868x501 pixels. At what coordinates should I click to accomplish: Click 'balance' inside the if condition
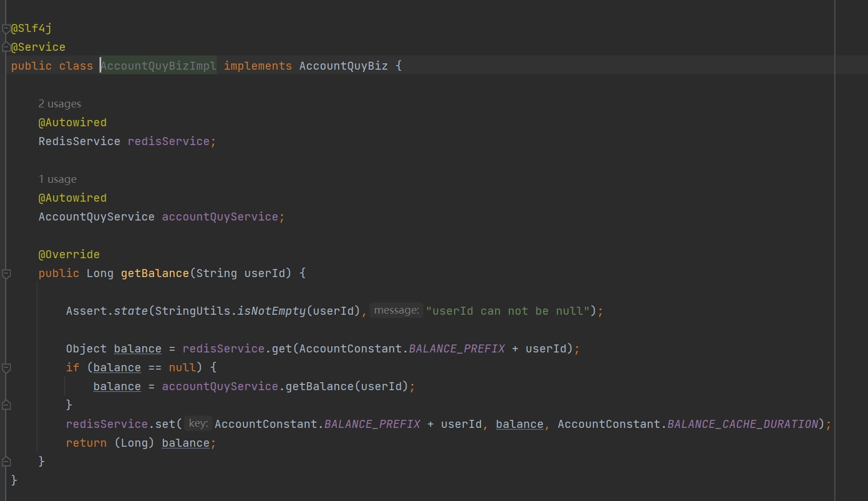pos(117,368)
